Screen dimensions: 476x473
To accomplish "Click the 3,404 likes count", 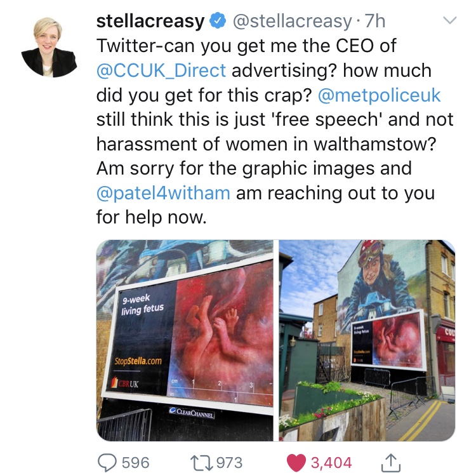I will pyautogui.click(x=331, y=463).
